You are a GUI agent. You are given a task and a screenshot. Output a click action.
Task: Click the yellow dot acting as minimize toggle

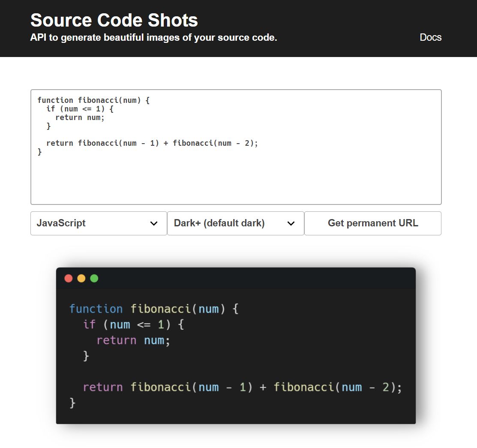[81, 278]
